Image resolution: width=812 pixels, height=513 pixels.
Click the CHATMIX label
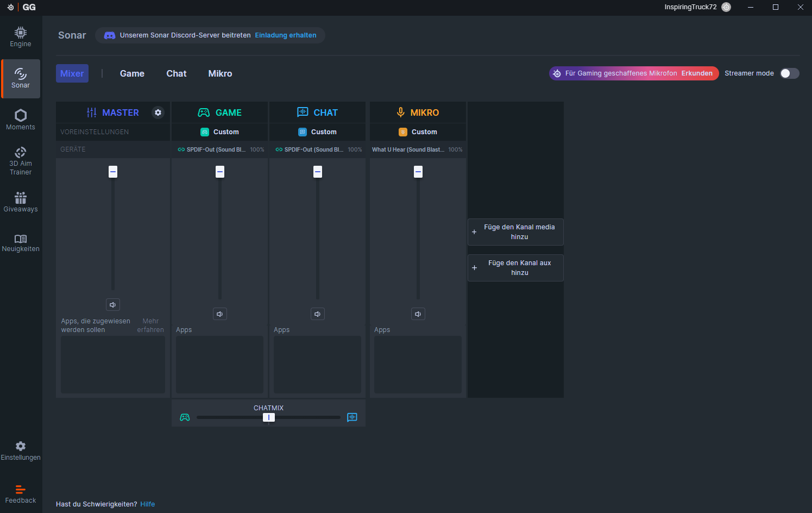[268, 408]
